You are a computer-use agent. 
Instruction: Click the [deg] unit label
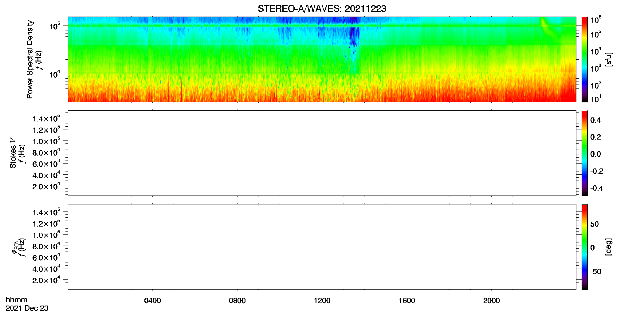click(608, 247)
